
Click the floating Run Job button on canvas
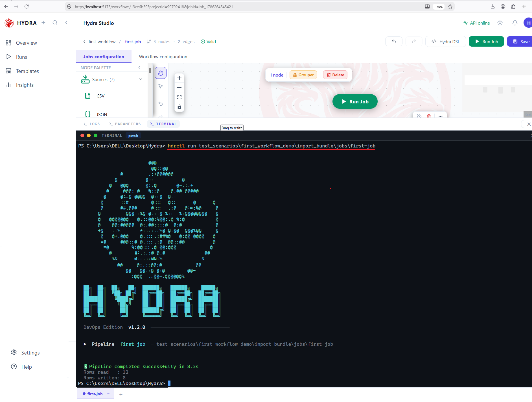355,101
